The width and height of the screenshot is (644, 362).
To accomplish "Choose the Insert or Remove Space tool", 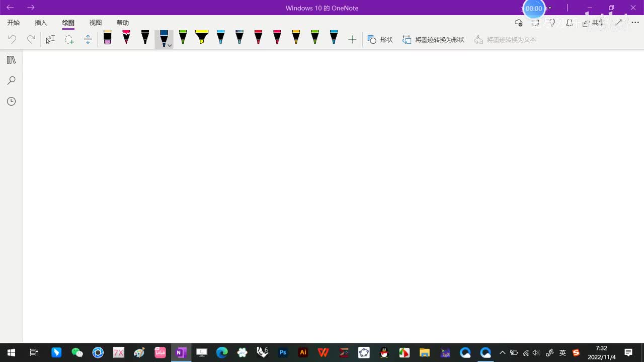I will (x=88, y=39).
